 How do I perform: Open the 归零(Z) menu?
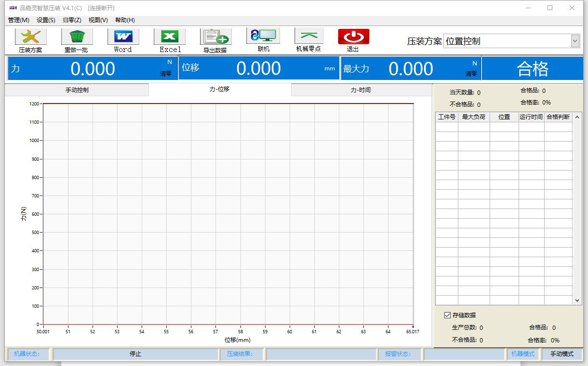point(72,20)
